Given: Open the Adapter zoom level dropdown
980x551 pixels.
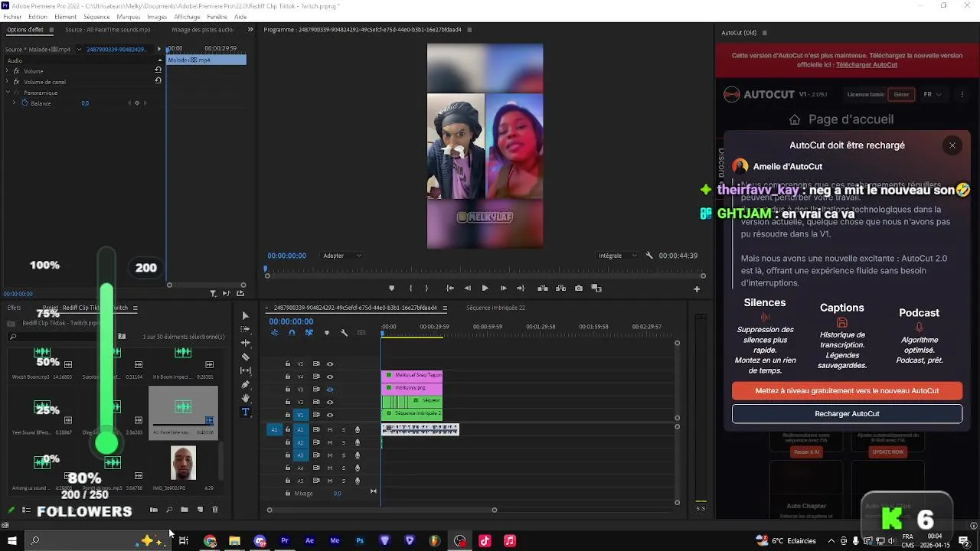Looking at the screenshot, I should [x=342, y=256].
